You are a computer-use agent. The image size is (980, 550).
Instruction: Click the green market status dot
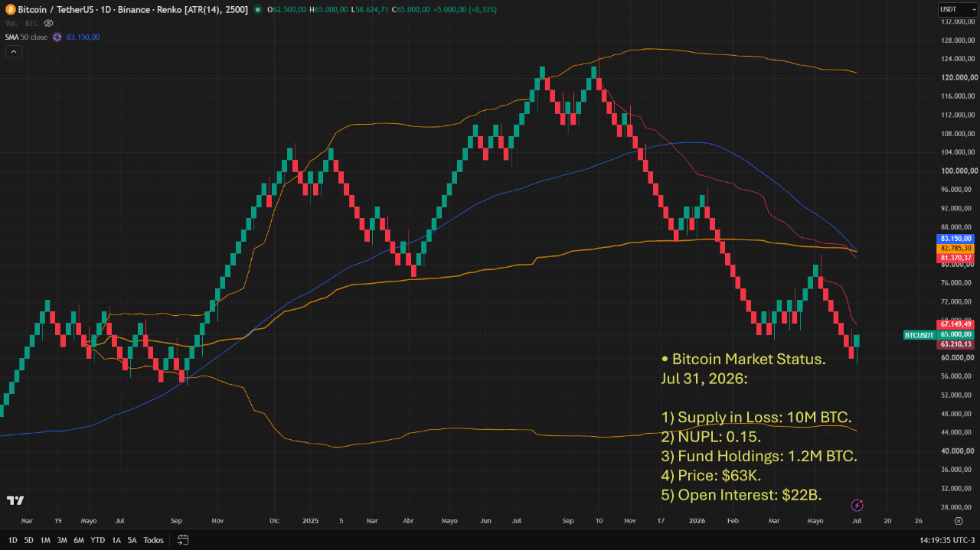pyautogui.click(x=257, y=9)
